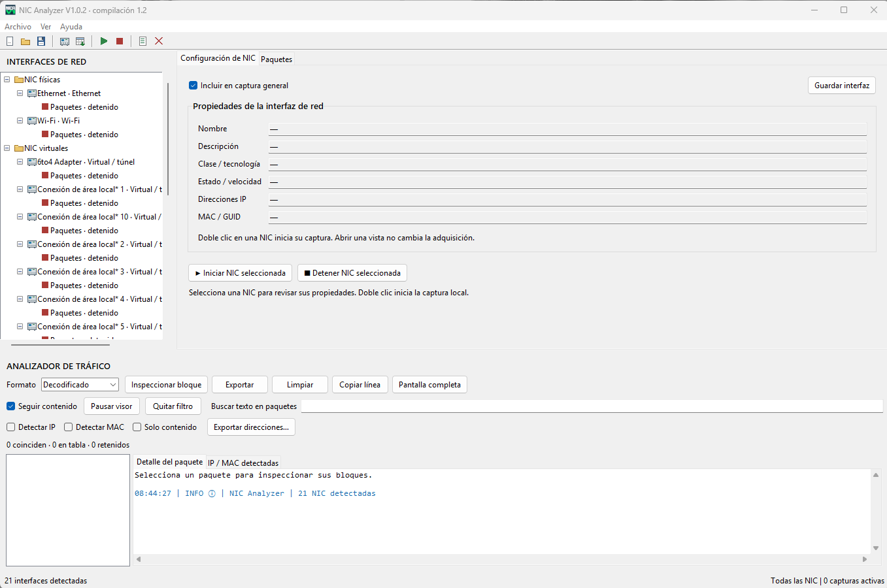Click Detener NIC seleccionada button
The height and width of the screenshot is (588, 887).
point(352,273)
